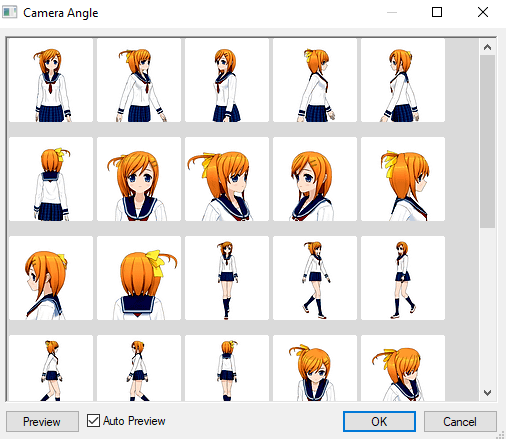This screenshot has width=506, height=439.
Task: Click the Cancel button
Action: click(460, 421)
